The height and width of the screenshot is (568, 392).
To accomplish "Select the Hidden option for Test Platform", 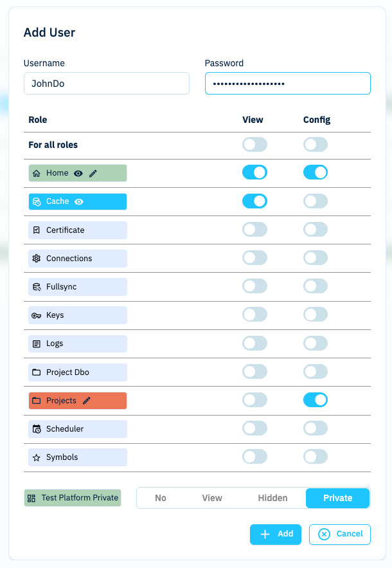I will point(272,498).
